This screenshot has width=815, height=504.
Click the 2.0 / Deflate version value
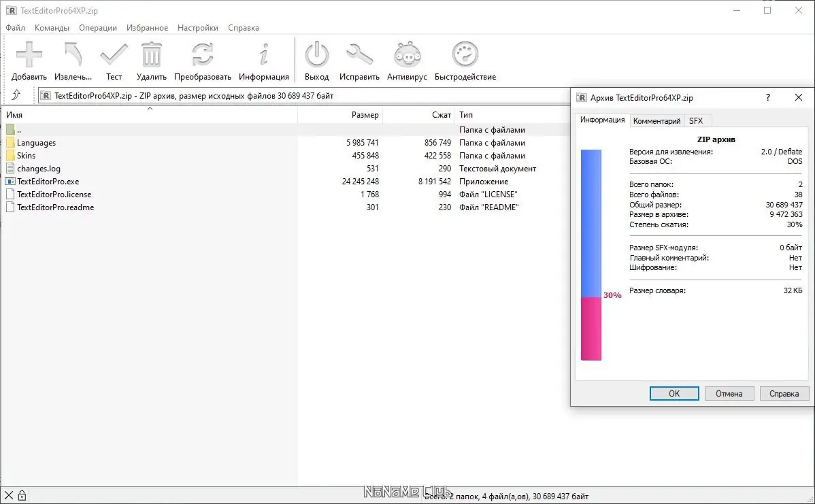pyautogui.click(x=781, y=152)
